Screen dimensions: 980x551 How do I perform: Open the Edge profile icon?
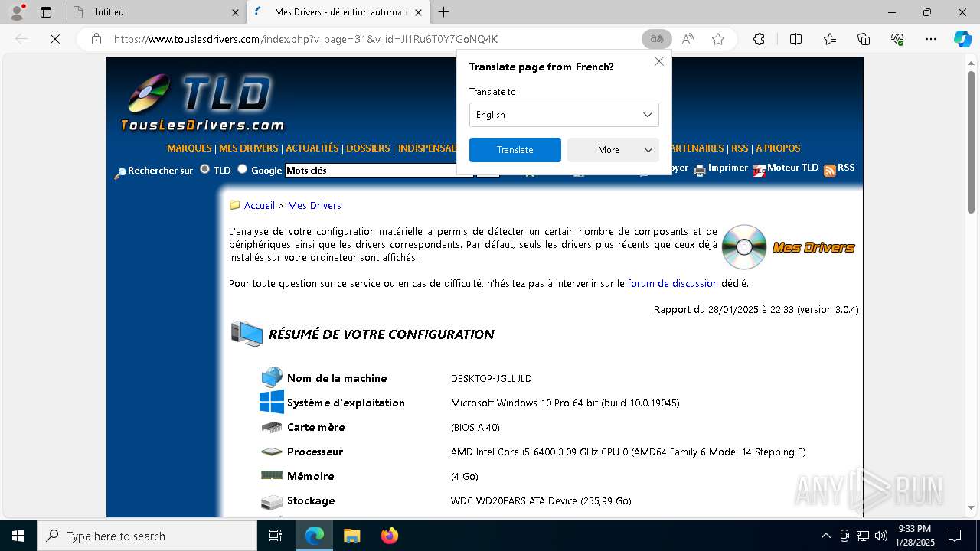17,12
